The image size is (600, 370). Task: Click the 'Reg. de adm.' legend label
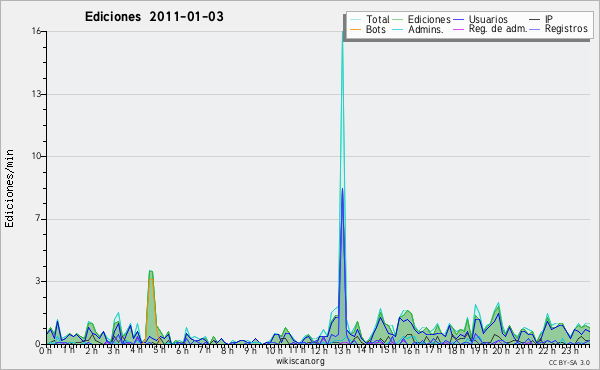[x=498, y=29]
